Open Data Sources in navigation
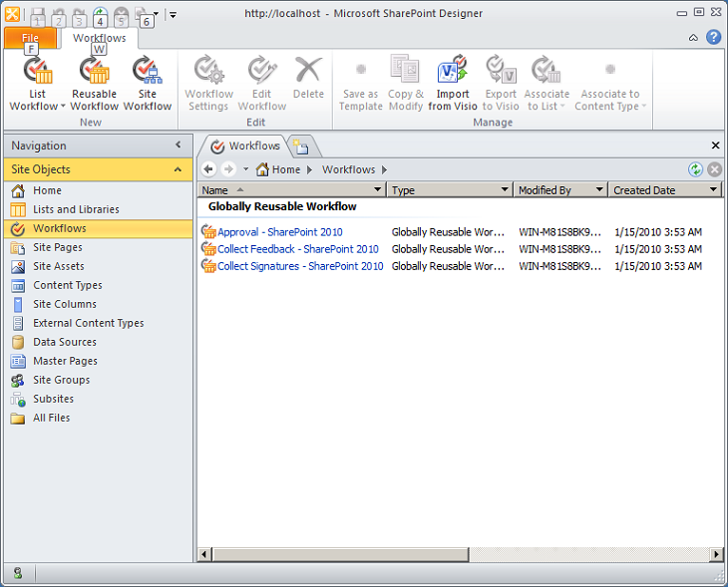Screen dimensions: 728x587 pos(98,343)
